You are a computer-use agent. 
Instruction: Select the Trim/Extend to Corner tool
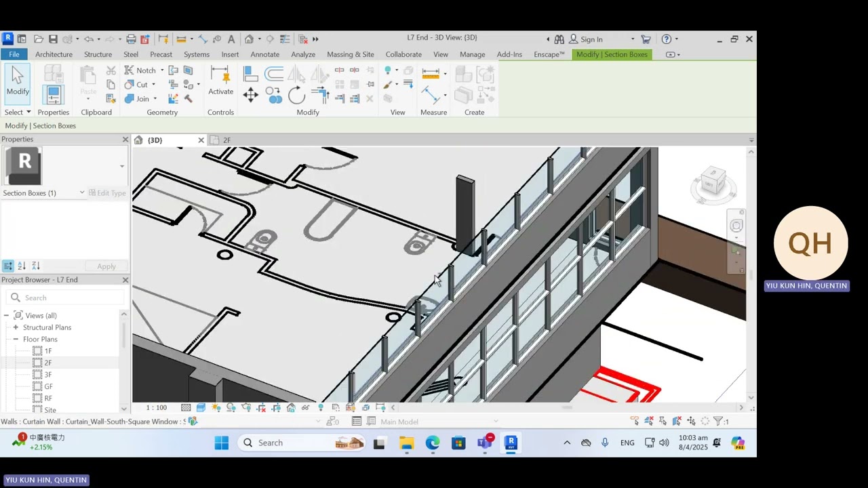pos(320,95)
